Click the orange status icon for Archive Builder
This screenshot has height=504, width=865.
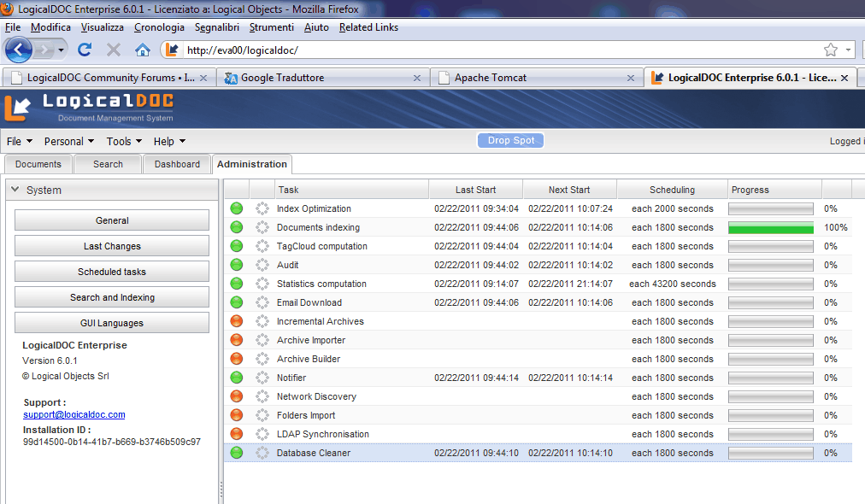coord(236,359)
